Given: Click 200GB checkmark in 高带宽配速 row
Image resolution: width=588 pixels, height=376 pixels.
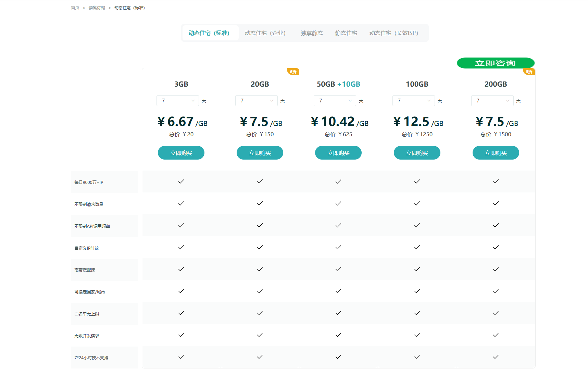Looking at the screenshot, I should coord(496,269).
